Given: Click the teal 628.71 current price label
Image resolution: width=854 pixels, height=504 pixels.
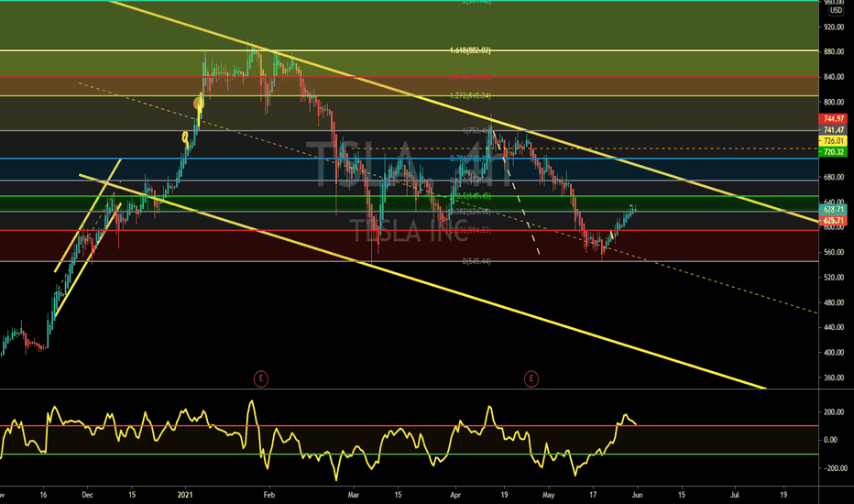Looking at the screenshot, I should pyautogui.click(x=834, y=209).
